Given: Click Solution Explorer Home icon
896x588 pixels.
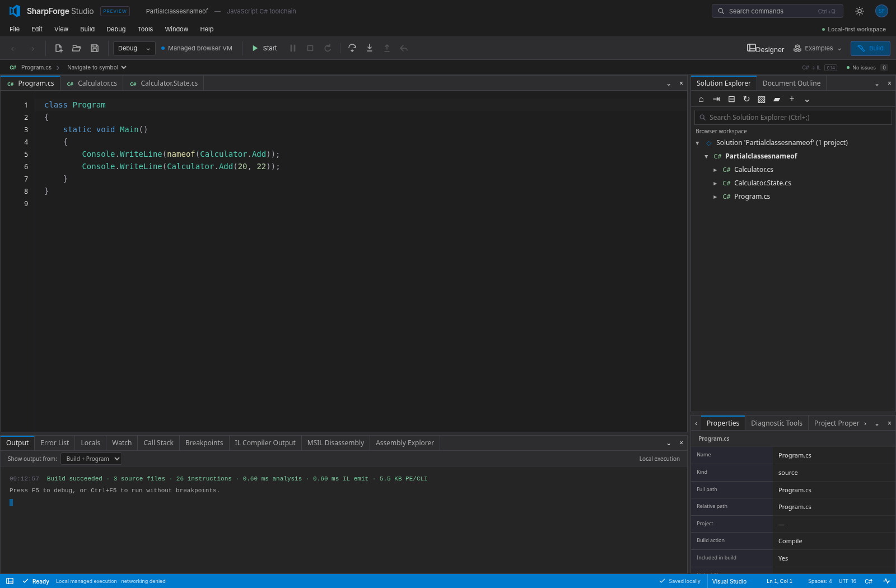Looking at the screenshot, I should click(701, 99).
